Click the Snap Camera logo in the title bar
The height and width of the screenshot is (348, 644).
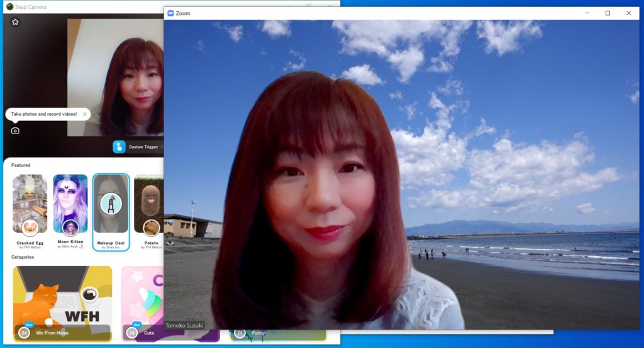10,6
